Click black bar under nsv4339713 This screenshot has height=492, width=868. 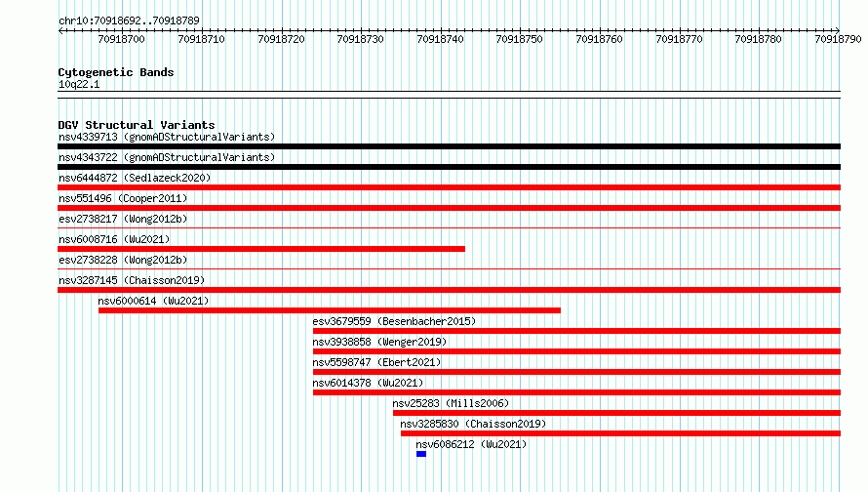coord(449,146)
